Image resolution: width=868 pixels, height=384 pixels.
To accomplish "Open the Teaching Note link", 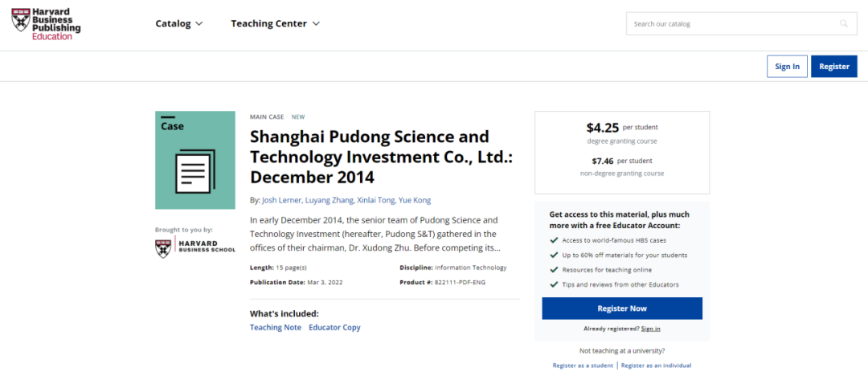I will (x=276, y=328).
